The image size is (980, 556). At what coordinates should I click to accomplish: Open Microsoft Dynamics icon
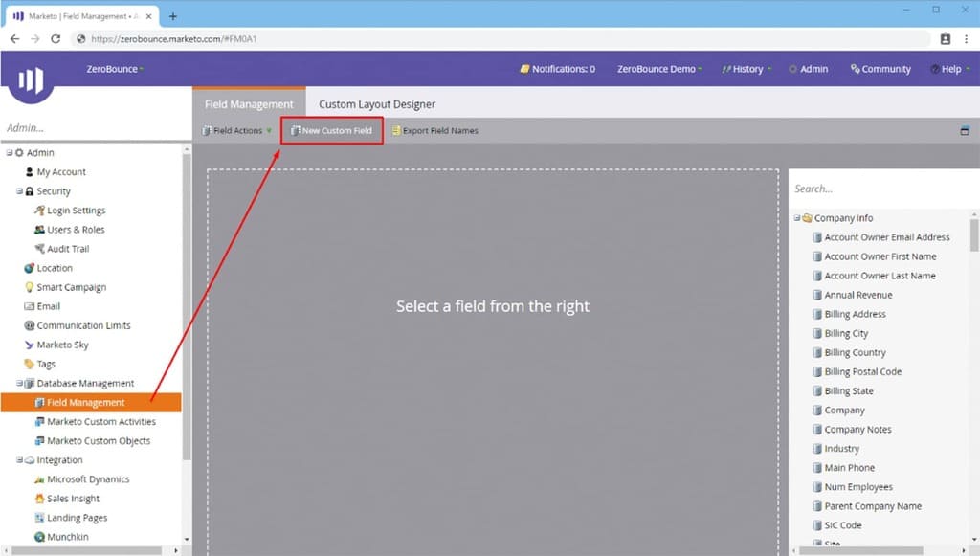[x=39, y=479]
